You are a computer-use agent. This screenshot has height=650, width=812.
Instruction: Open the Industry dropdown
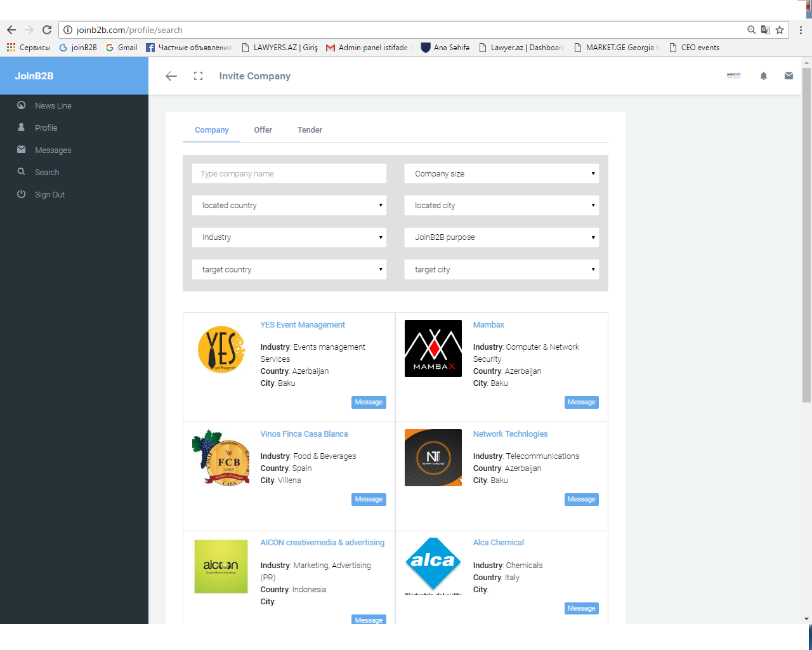pyautogui.click(x=289, y=237)
